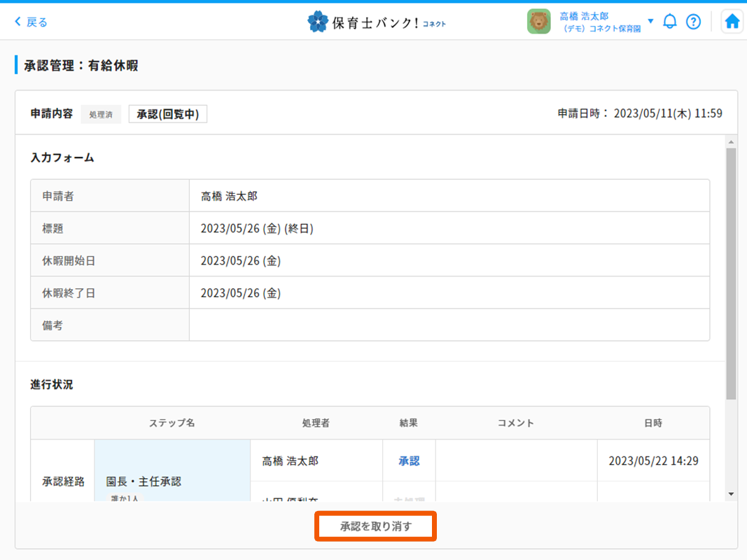Click the vertical scrollbar thumb
747x560 pixels.
coord(731,273)
